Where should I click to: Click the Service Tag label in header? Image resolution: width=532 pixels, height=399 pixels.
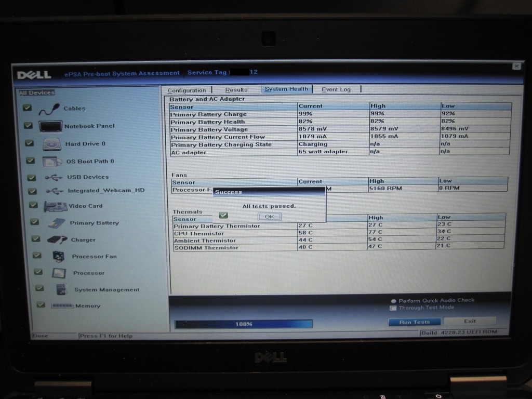coord(207,73)
